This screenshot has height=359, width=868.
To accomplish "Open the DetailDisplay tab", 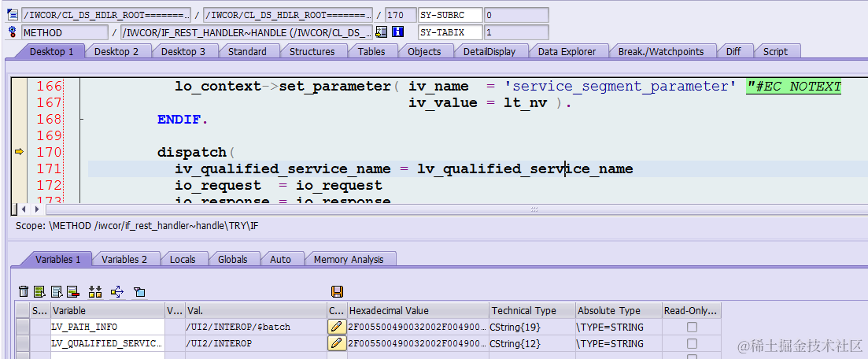I will tap(489, 51).
